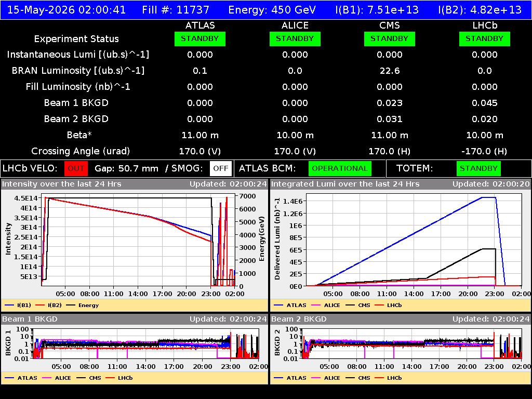Click CMS legend entry under Integrated Lumi chart
This screenshot has height=399, width=532.
358,305
